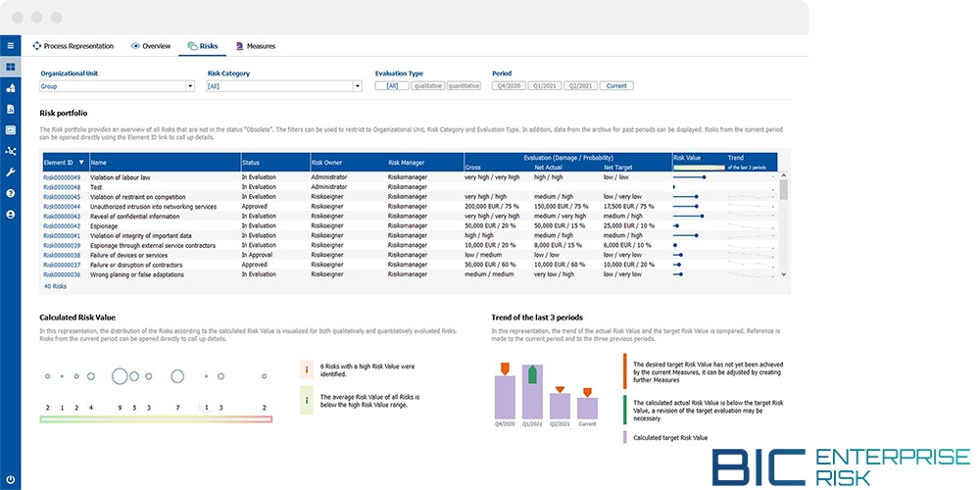The width and height of the screenshot is (980, 490).
Task: Select period Q2/2021
Action: (580, 85)
